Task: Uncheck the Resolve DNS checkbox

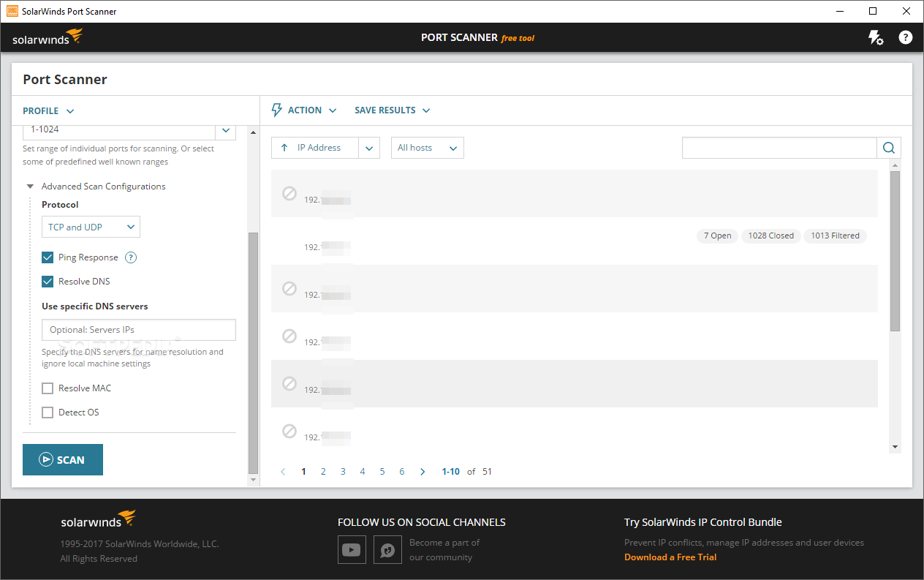Action: point(48,282)
